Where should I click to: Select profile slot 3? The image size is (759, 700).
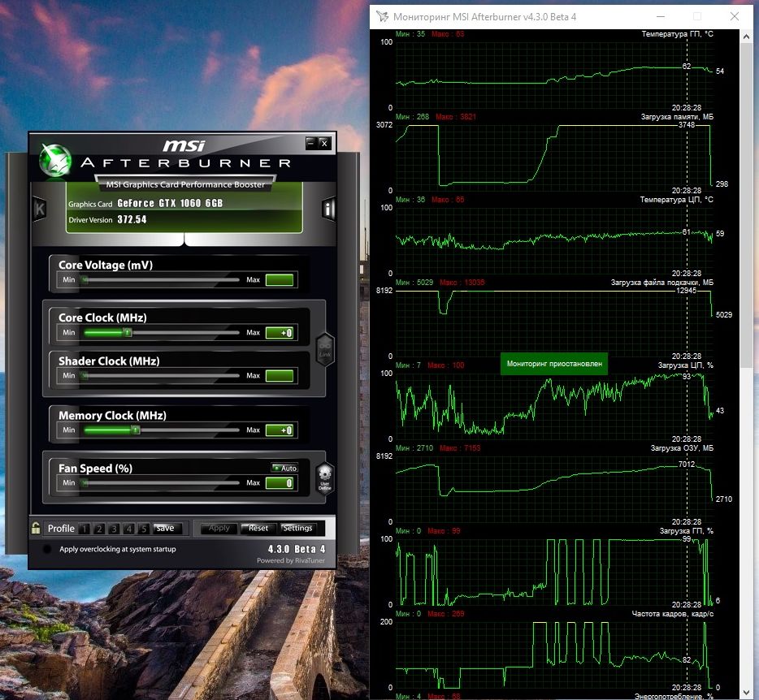click(x=114, y=529)
